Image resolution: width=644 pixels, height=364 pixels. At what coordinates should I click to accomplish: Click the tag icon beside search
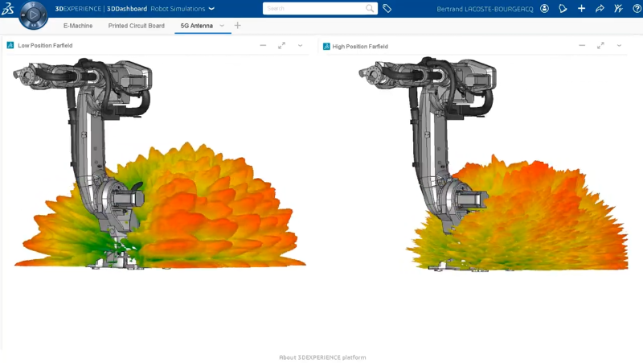387,8
